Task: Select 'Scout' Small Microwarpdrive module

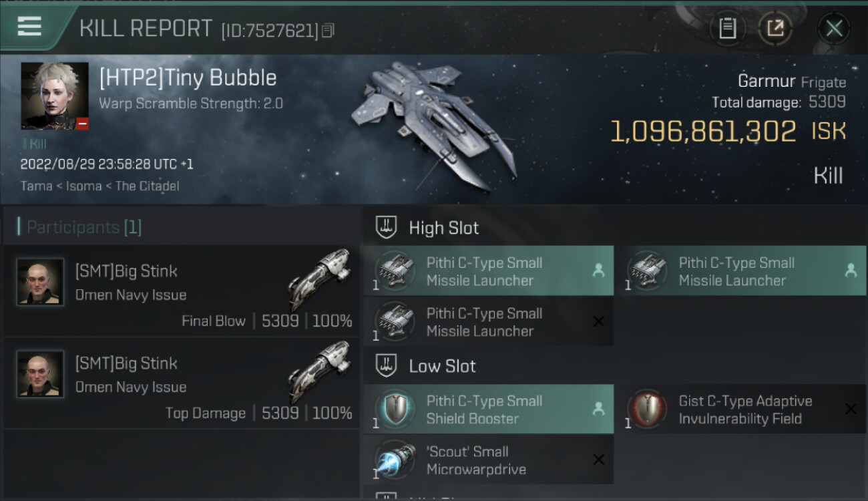Action: coord(489,460)
